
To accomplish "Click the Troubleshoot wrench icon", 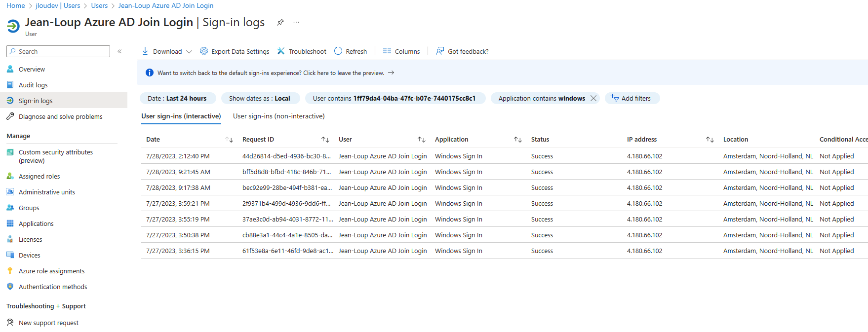I will tap(281, 51).
